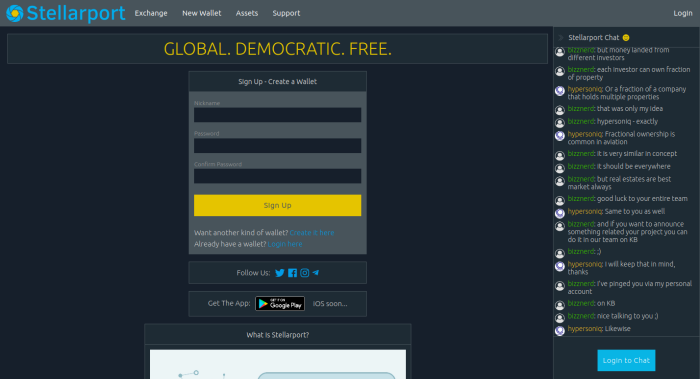700x379 pixels.
Task: Follow the 'Create it here' link
Action: 312,233
